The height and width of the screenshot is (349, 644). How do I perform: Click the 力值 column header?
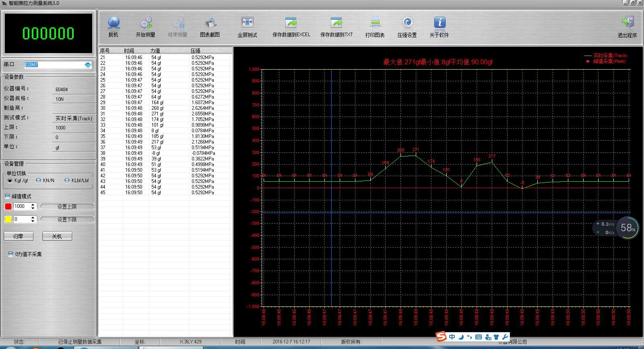(x=169, y=51)
